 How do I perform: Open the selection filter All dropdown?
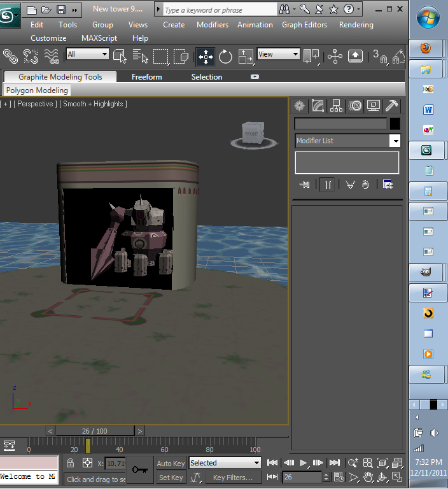(88, 54)
